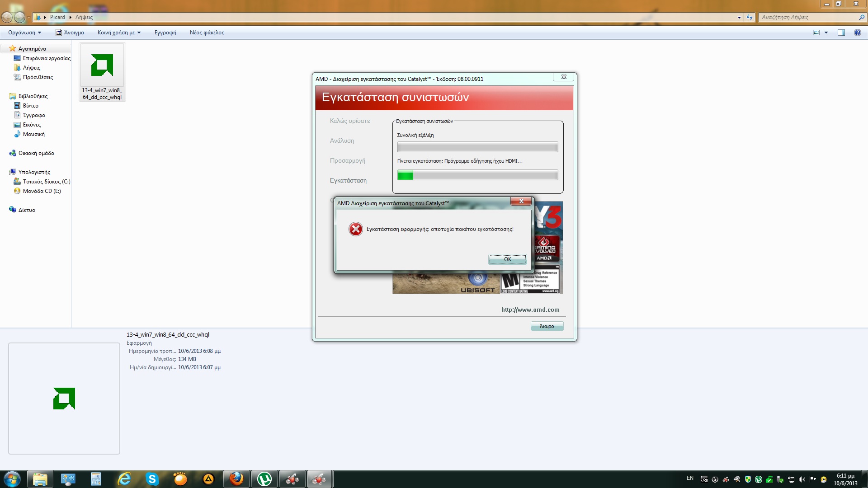Click Άνοιγμα in Explorer toolbar
This screenshot has width=868, height=488.
(x=70, y=33)
